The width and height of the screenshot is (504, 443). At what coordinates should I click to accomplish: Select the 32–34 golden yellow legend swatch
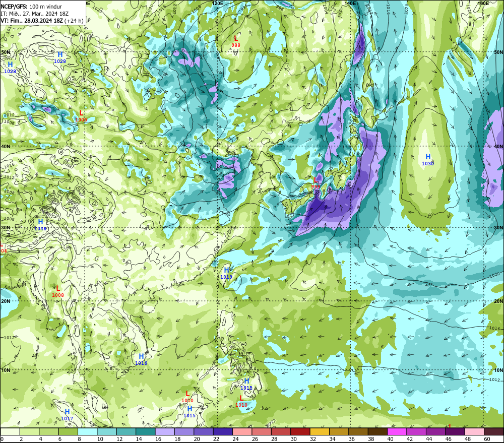tap(320, 431)
